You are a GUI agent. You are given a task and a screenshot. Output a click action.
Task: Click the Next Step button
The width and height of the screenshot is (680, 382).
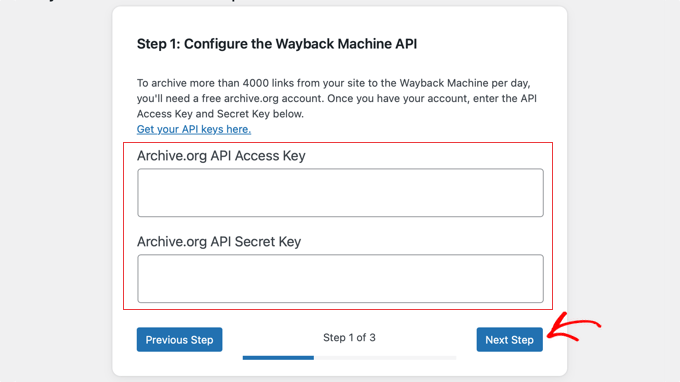510,340
